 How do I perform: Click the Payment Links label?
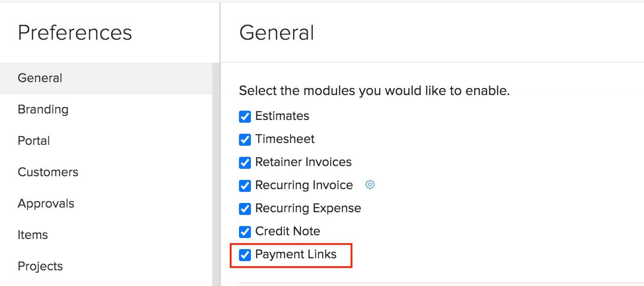coord(296,254)
